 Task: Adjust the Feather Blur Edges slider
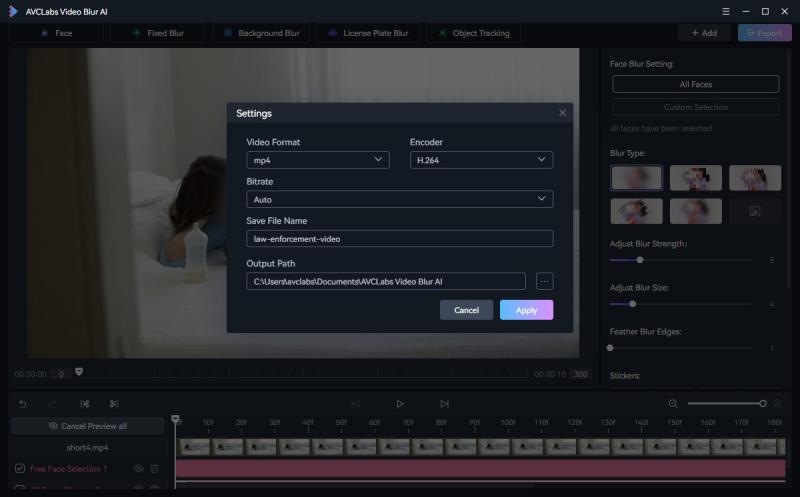point(610,348)
